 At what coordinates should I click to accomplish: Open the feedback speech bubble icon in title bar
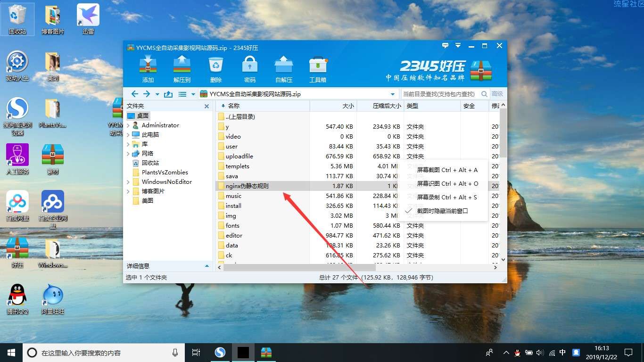pos(446,46)
